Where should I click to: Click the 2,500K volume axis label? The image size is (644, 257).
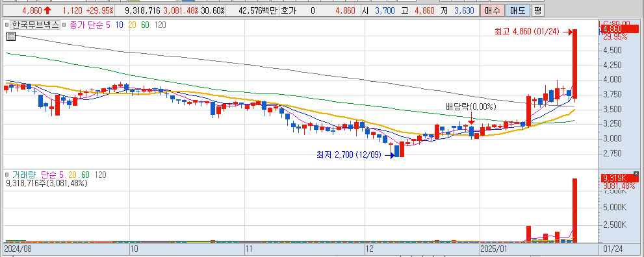tap(615, 225)
